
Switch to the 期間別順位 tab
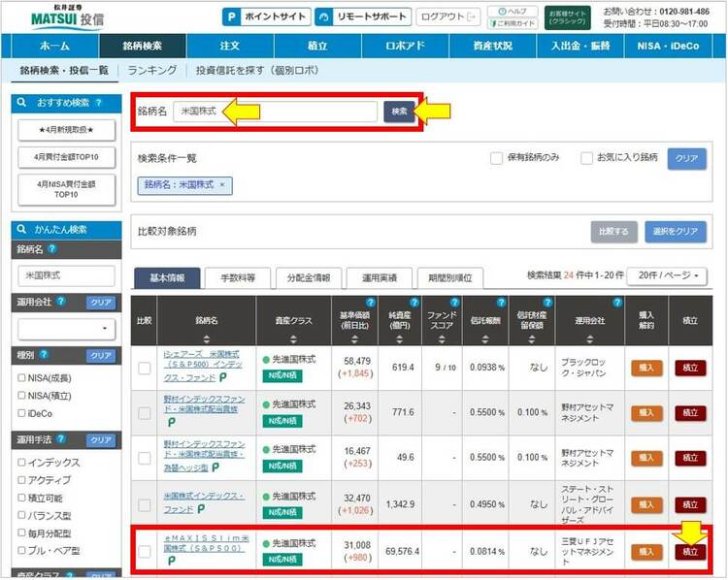449,278
